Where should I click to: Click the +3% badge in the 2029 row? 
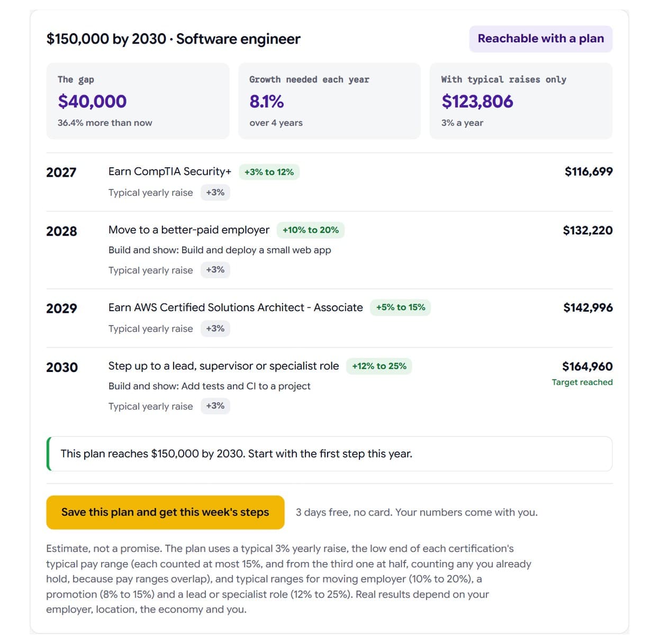[x=215, y=329]
